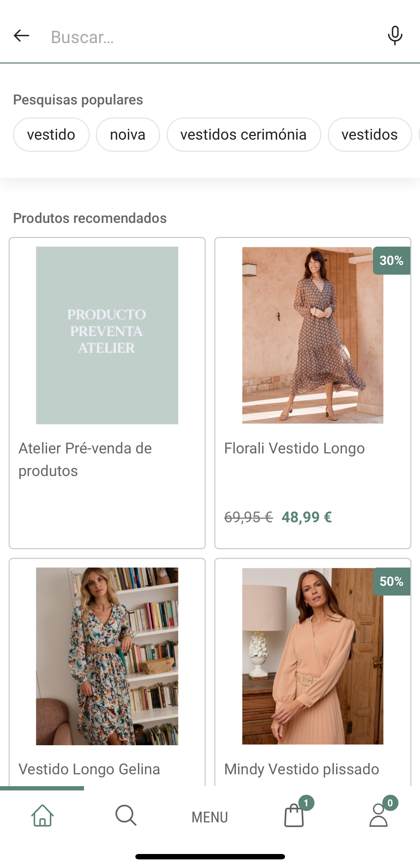Viewport: 420px width, 868px height.
Task: Tap the 30% discount badge
Action: click(x=392, y=261)
